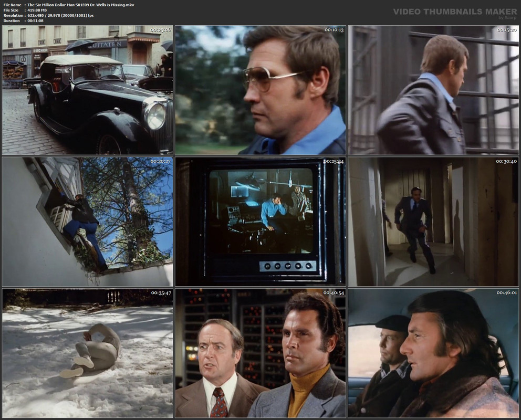Click the file size value 419.88 MB
The width and height of the screenshot is (521, 420).
(x=37, y=10)
